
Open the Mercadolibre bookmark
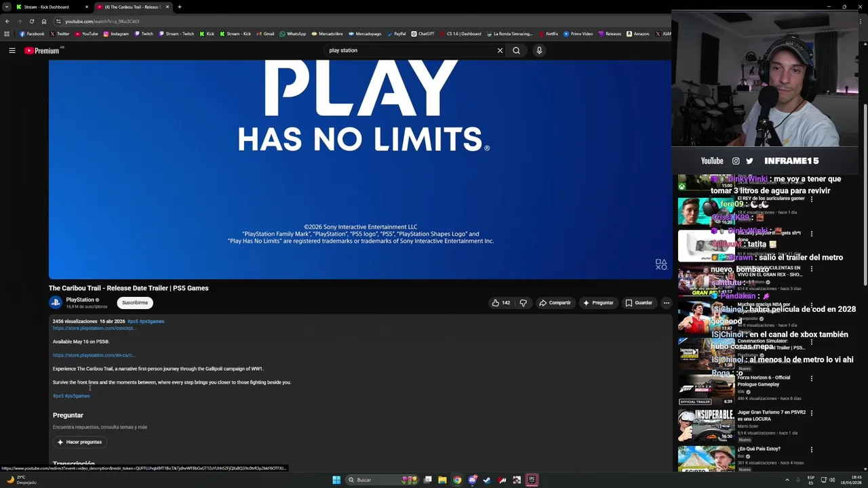tap(328, 34)
